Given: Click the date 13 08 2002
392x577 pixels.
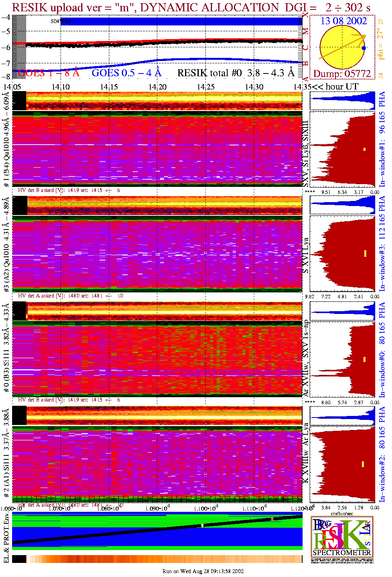Looking at the screenshot, I should 344,21.
